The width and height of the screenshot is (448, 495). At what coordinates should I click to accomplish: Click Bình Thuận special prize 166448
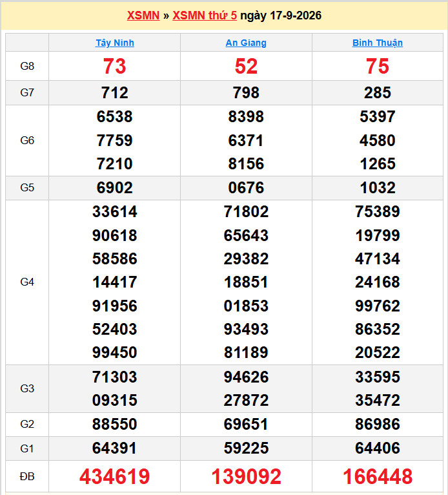pos(378,476)
